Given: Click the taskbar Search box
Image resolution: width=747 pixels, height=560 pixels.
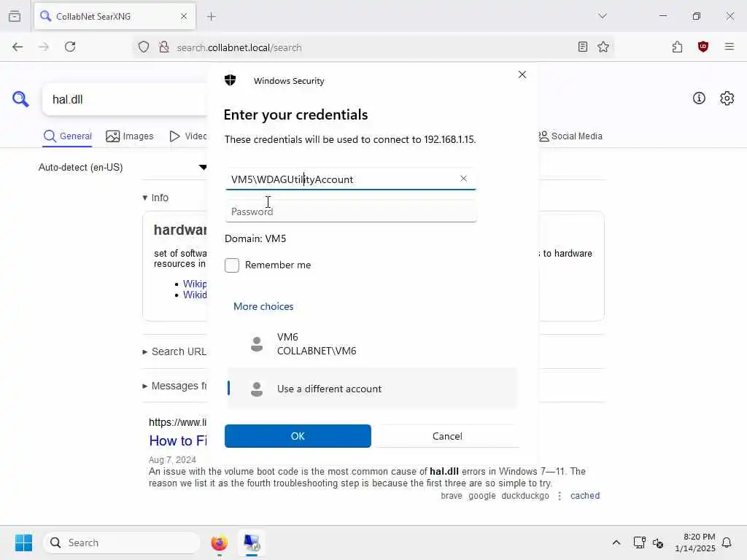Looking at the screenshot, I should click(122, 542).
